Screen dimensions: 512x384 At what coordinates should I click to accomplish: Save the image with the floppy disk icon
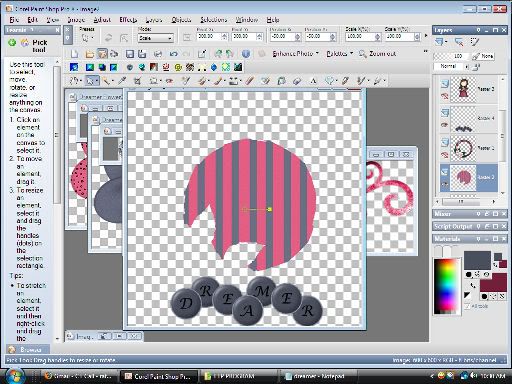click(130, 54)
